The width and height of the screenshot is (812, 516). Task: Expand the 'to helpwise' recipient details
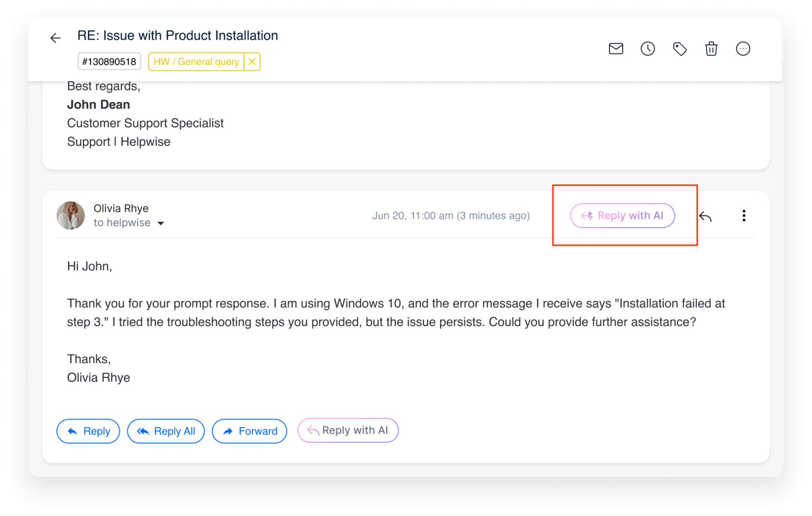click(x=161, y=223)
